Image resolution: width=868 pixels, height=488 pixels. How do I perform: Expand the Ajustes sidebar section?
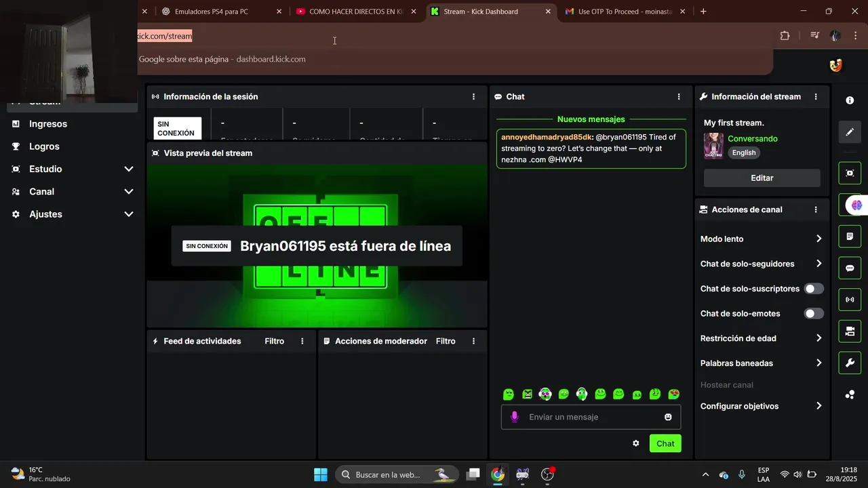click(73, 214)
